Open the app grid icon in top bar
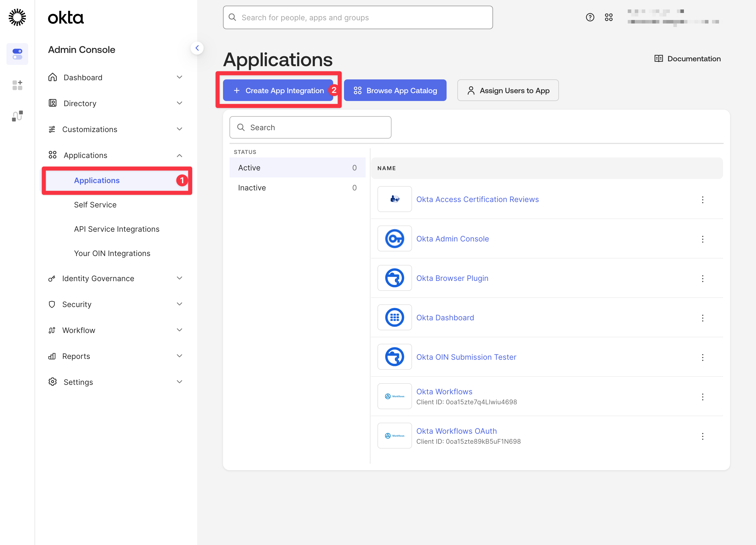The height and width of the screenshot is (545, 756). pos(609,17)
